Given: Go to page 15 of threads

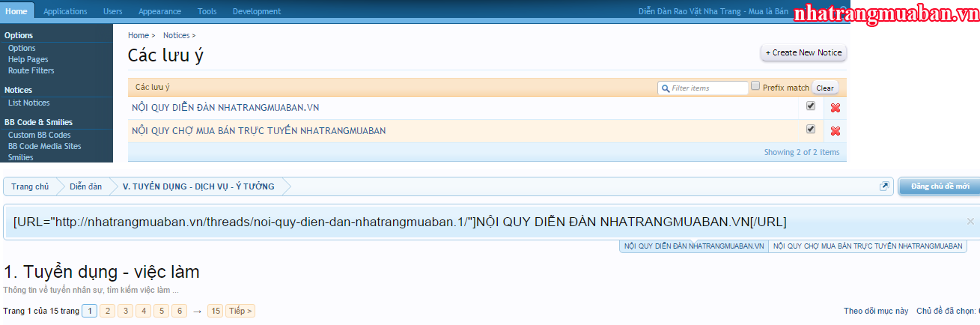Looking at the screenshot, I should (x=215, y=311).
